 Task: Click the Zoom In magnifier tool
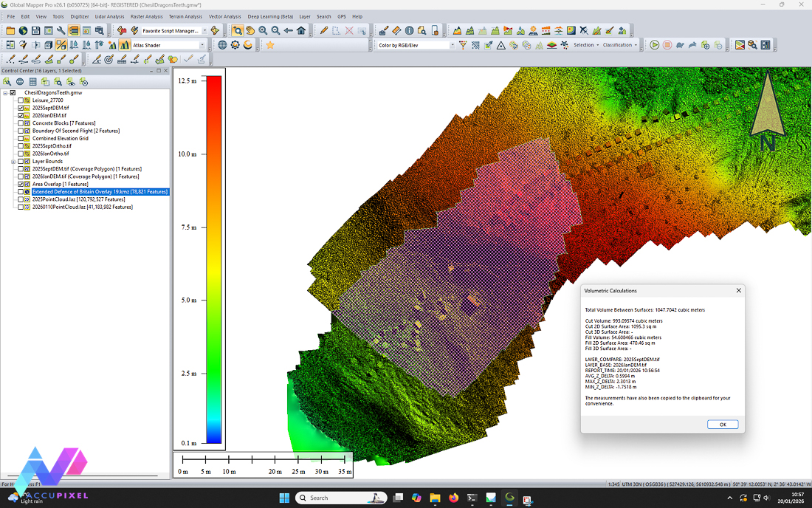263,30
